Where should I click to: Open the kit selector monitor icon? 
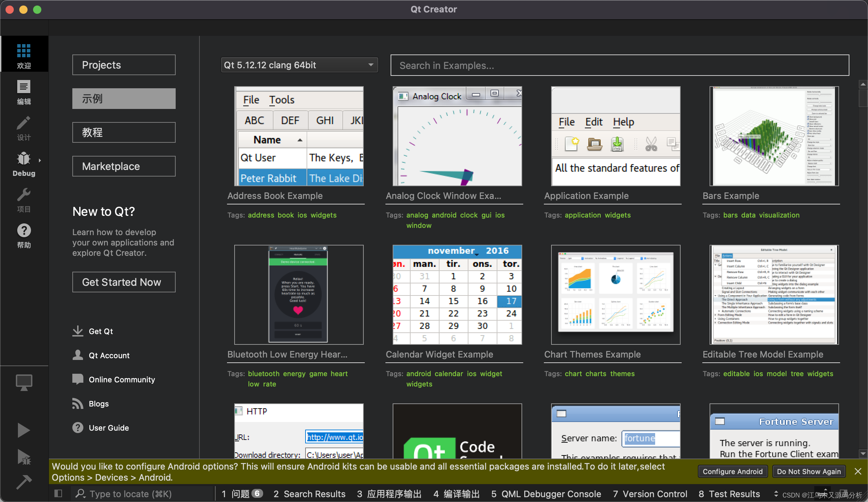click(24, 382)
